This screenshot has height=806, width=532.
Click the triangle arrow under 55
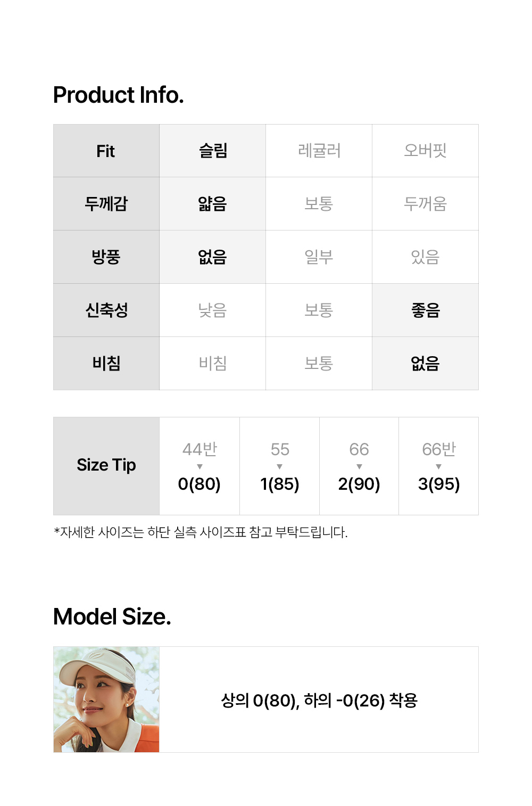tap(280, 467)
